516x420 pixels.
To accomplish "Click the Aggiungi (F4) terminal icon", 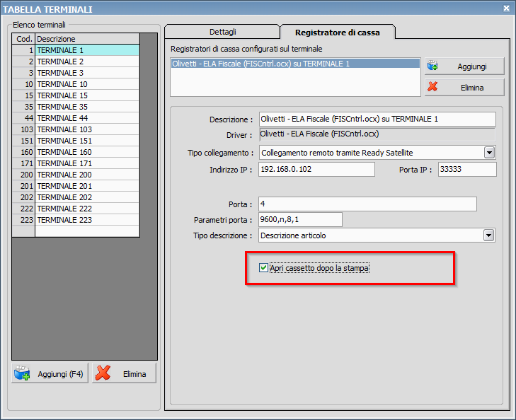I will click(22, 373).
